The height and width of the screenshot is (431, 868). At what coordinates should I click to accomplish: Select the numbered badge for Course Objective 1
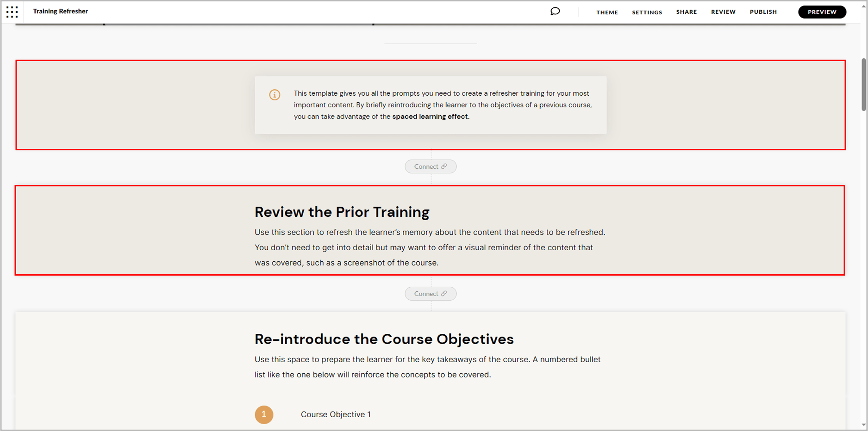tap(264, 414)
